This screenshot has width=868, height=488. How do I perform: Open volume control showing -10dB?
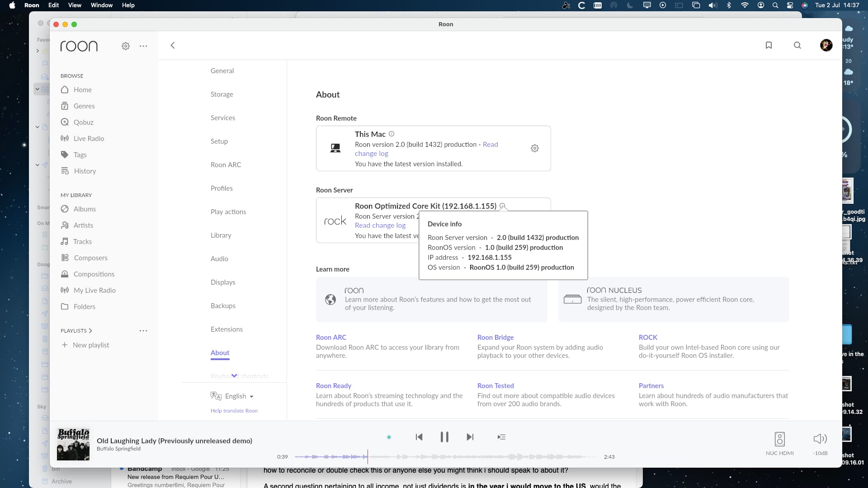point(820,443)
